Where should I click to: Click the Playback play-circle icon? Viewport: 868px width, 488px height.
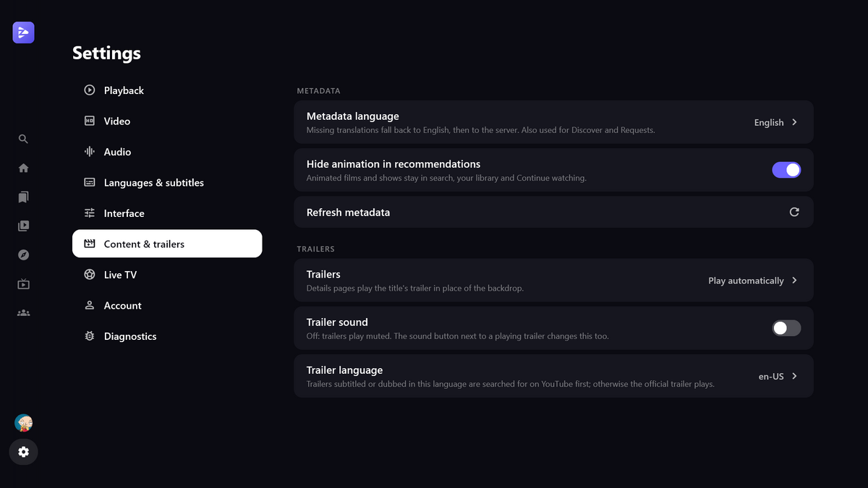(90, 90)
